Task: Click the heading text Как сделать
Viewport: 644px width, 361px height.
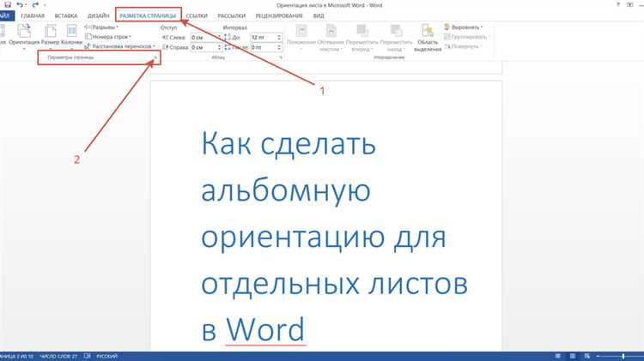Action: pyautogui.click(x=289, y=143)
